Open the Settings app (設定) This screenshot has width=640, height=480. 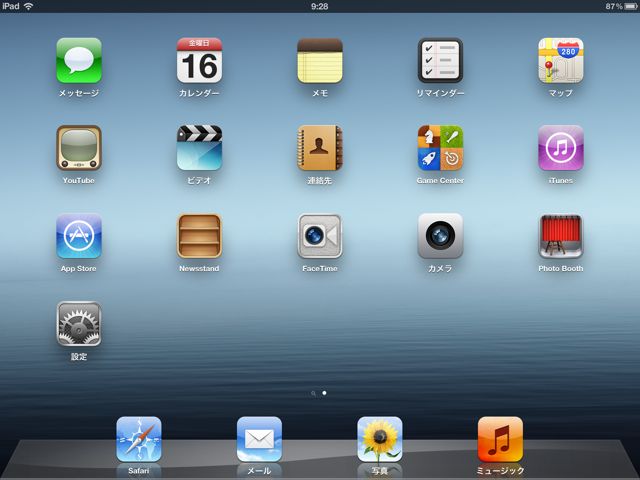click(x=79, y=324)
